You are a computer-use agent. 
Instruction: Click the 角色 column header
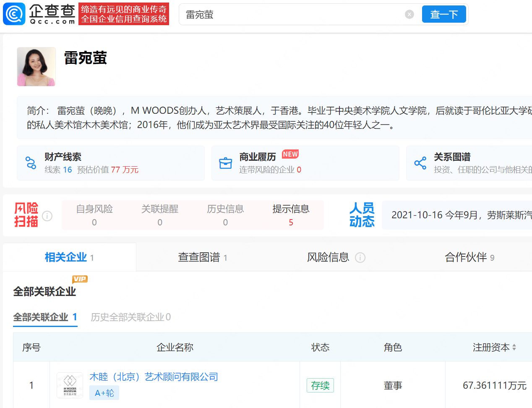click(393, 348)
